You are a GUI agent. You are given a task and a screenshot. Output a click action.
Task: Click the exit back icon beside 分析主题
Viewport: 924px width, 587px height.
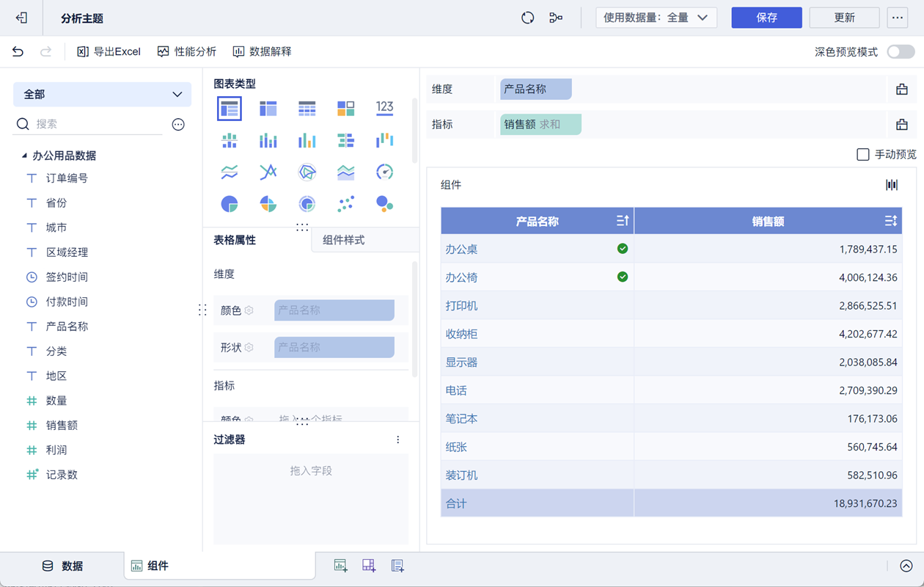pyautogui.click(x=21, y=18)
